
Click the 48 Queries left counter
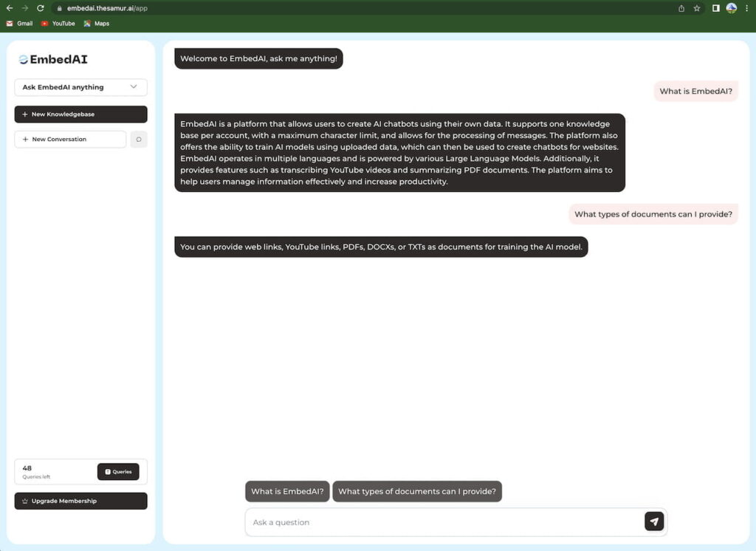(36, 472)
